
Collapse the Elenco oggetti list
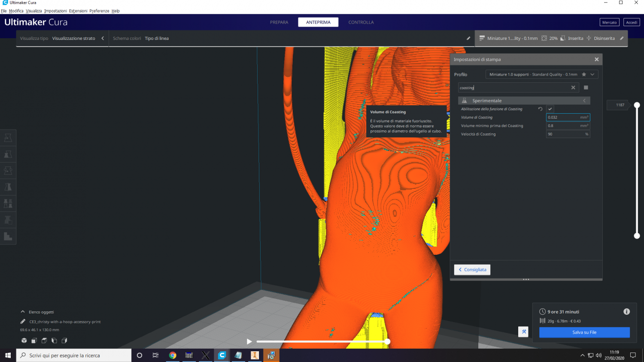[x=23, y=312]
